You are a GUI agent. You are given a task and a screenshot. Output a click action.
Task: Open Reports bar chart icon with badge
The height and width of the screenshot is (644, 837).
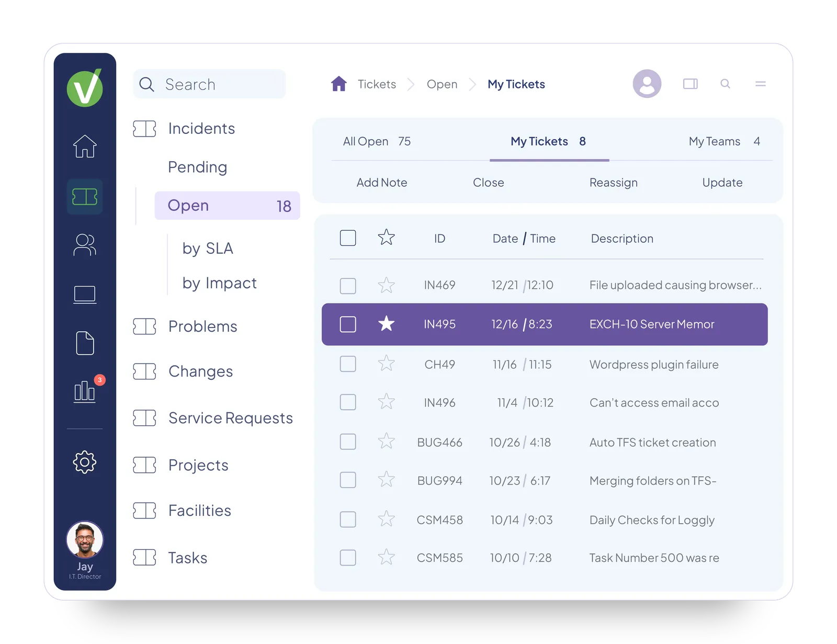click(85, 391)
